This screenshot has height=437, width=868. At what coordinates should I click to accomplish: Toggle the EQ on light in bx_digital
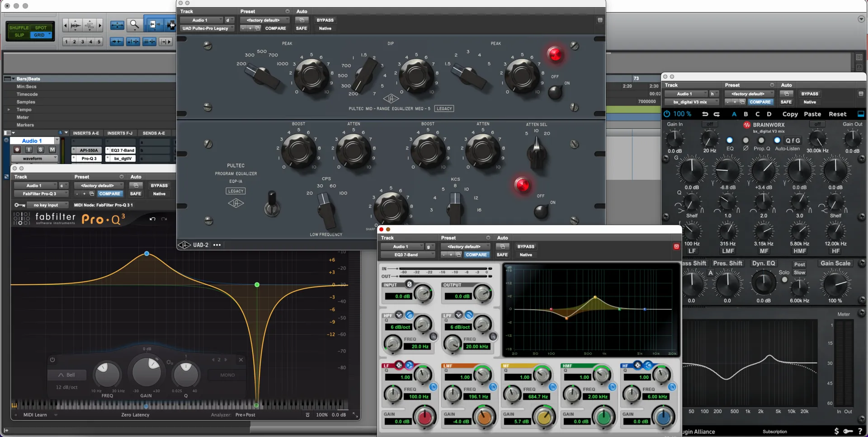point(729,140)
